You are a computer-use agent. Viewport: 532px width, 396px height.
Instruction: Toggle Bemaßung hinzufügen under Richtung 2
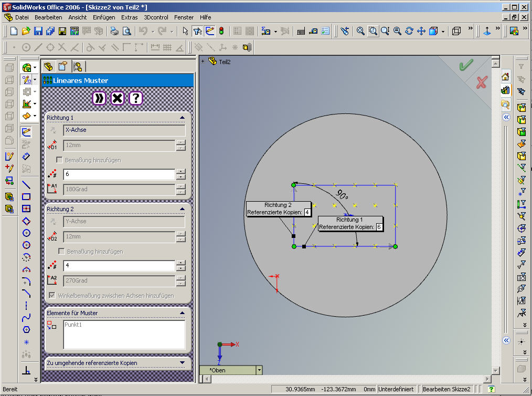point(61,252)
